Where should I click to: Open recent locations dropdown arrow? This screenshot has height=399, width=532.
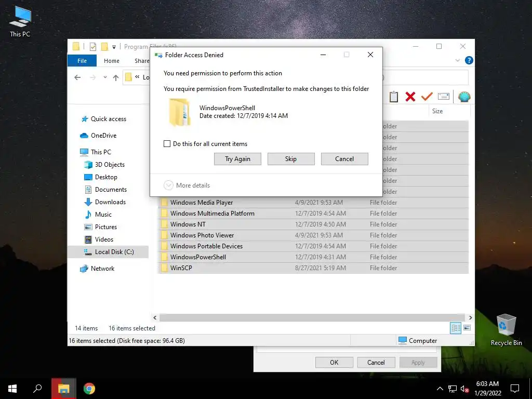(x=105, y=77)
